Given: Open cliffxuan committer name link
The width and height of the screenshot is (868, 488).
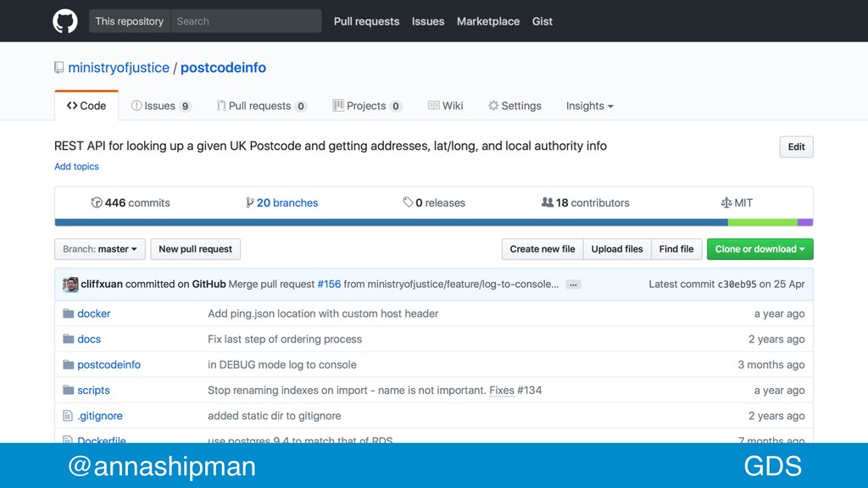Looking at the screenshot, I should [102, 285].
